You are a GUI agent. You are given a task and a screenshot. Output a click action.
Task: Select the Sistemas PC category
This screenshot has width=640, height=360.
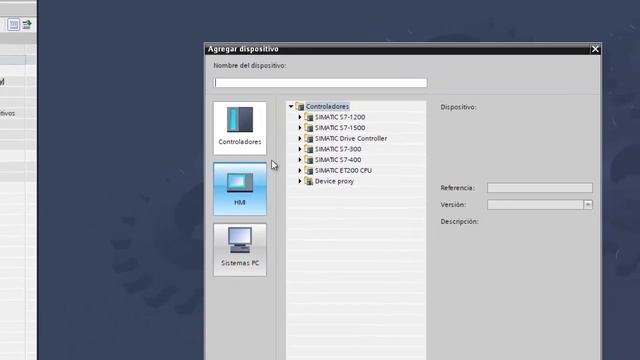[x=240, y=249]
